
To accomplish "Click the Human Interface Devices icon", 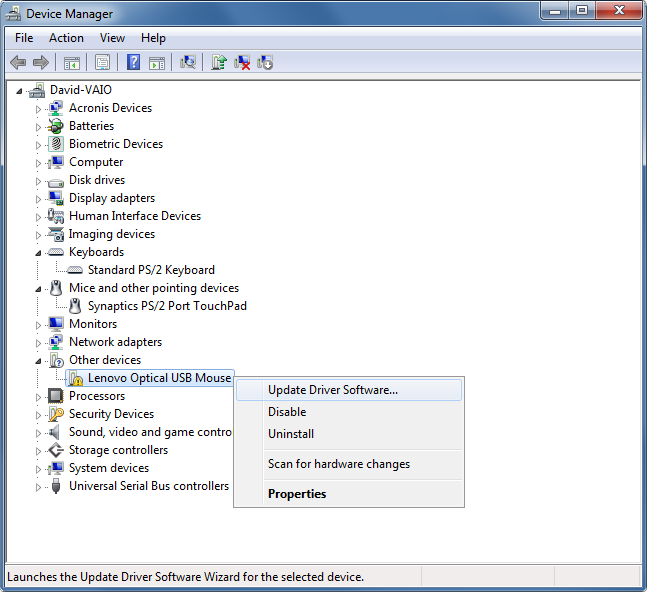I will tap(56, 216).
